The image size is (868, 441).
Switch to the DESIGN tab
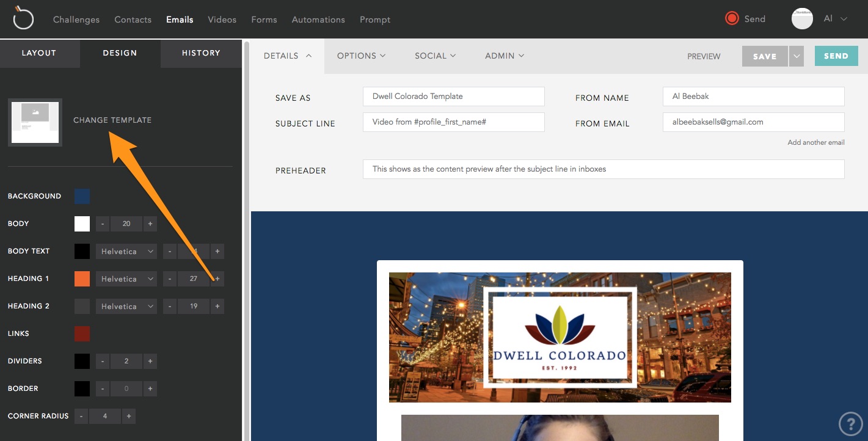tap(120, 53)
